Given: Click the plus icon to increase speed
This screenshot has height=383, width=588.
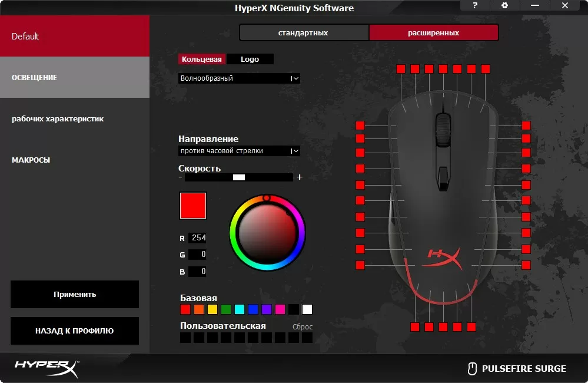Looking at the screenshot, I should click(299, 177).
